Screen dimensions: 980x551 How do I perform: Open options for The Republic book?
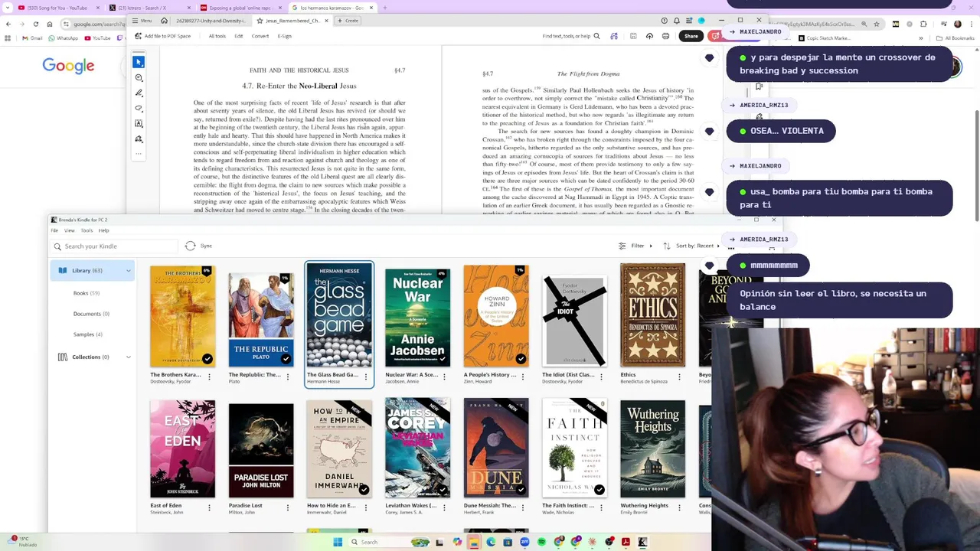tap(287, 377)
